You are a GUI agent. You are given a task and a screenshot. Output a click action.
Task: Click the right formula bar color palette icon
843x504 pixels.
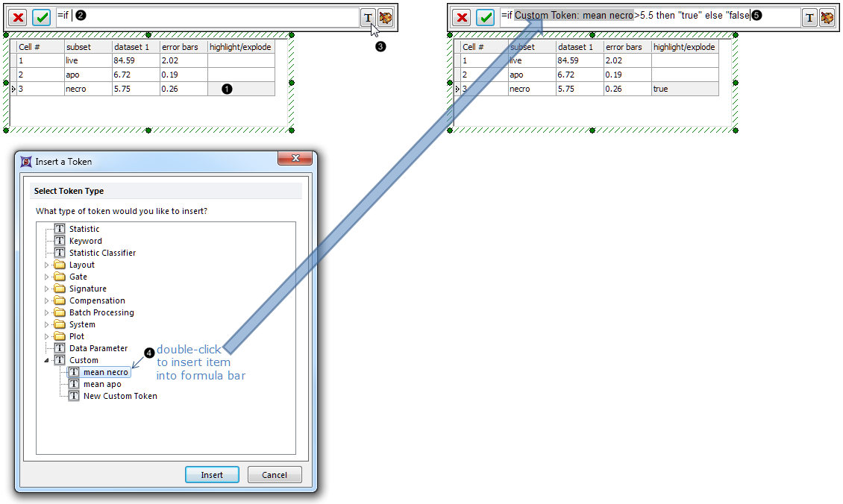coord(827,18)
